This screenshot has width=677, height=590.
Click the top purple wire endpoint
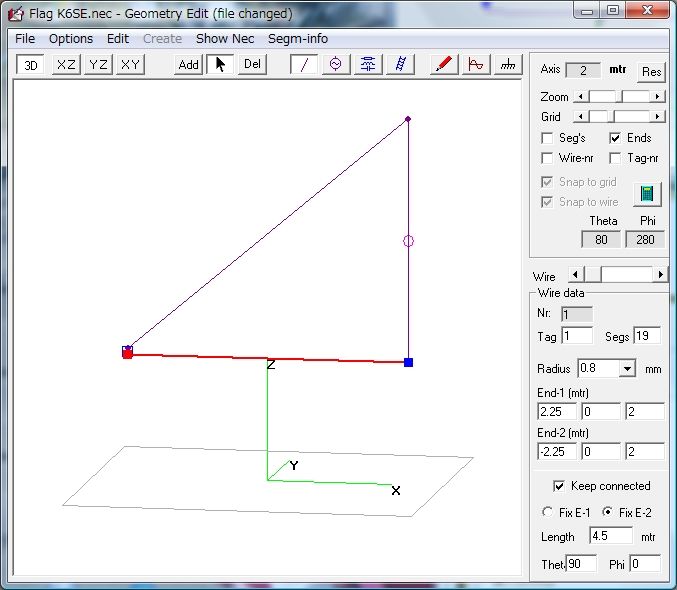(x=408, y=119)
